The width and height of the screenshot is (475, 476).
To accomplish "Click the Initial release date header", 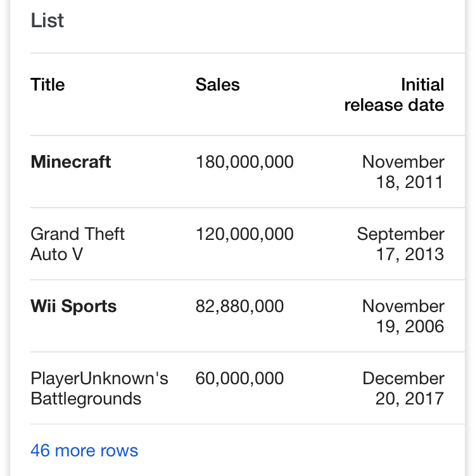I will pyautogui.click(x=395, y=95).
